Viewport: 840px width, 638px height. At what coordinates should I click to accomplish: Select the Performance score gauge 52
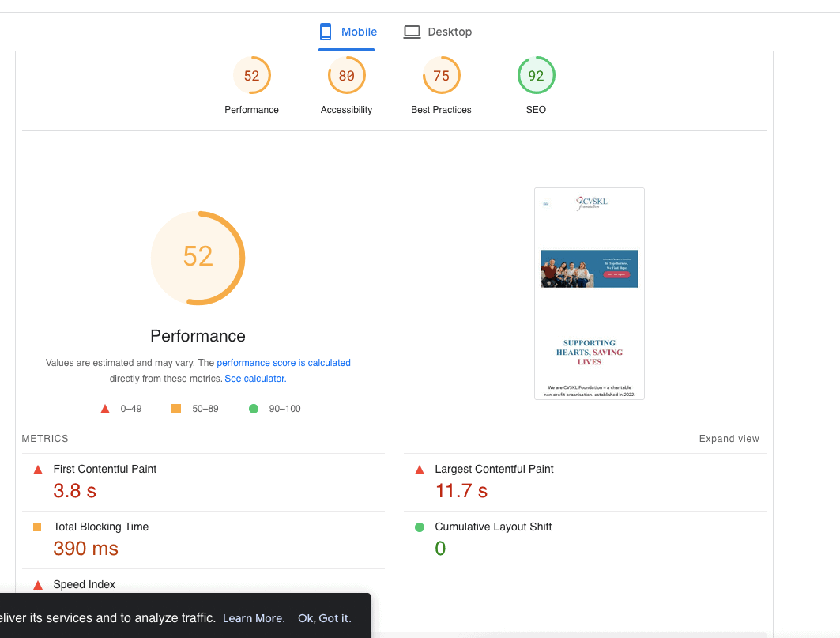[x=251, y=76]
